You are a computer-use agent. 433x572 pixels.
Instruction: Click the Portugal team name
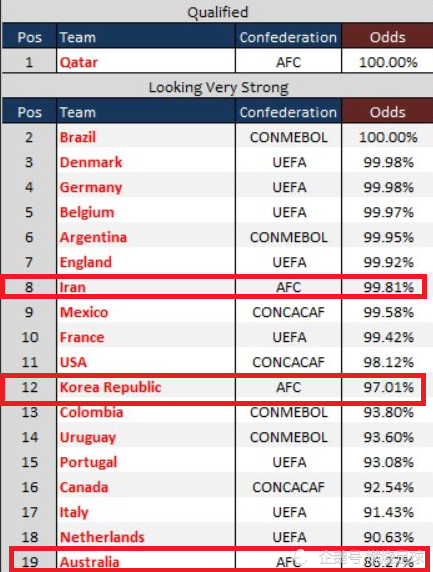click(88, 462)
